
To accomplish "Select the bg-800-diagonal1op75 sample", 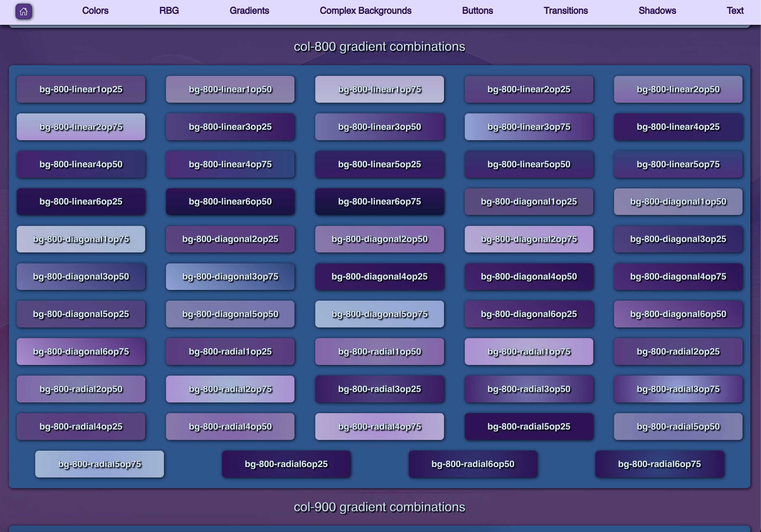I will [x=81, y=239].
